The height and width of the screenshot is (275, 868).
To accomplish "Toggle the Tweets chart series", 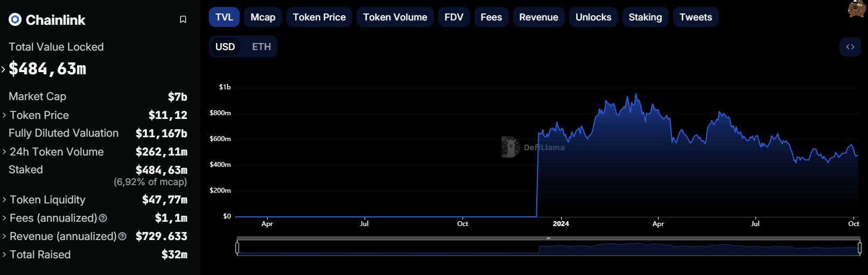I will 696,17.
